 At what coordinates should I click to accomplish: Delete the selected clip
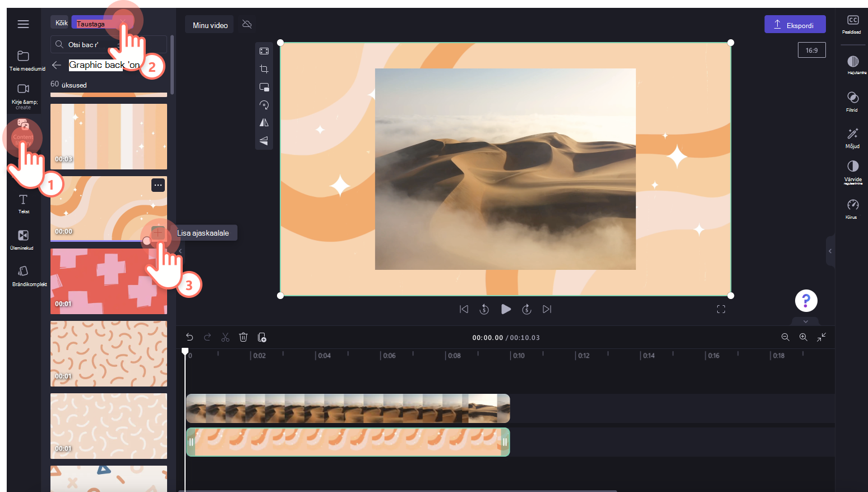(243, 337)
